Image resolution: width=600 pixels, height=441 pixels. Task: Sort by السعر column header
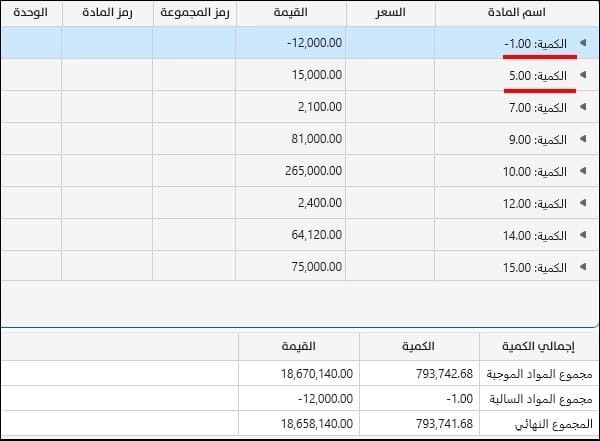(390, 13)
